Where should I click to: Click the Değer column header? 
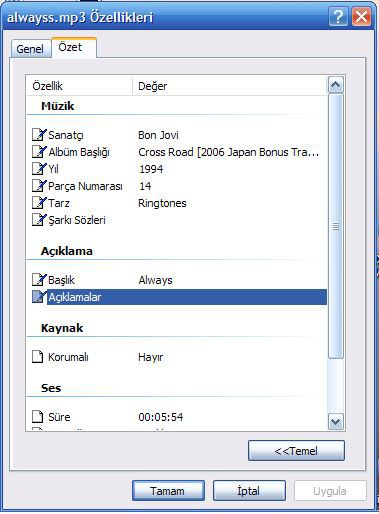pyautogui.click(x=230, y=86)
